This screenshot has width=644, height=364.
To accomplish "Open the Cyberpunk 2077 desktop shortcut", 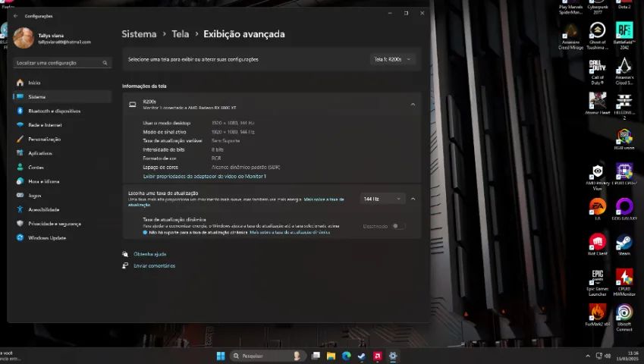I will tap(597, 7).
